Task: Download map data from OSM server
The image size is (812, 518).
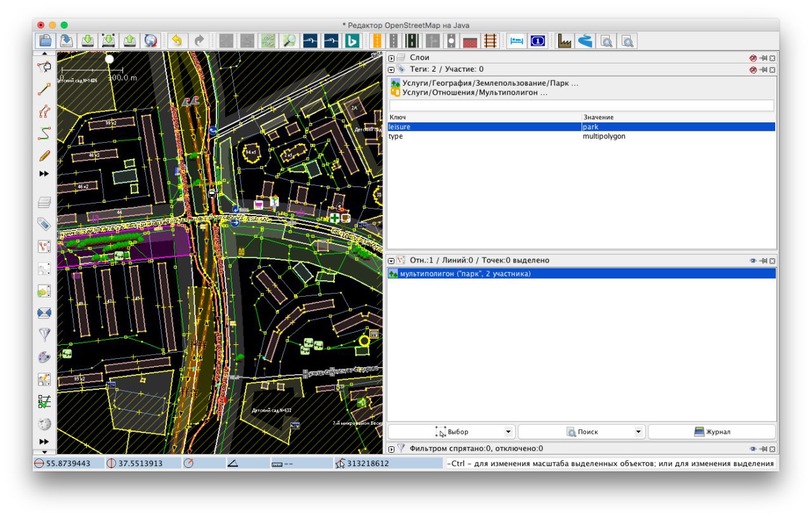Action: tap(88, 41)
